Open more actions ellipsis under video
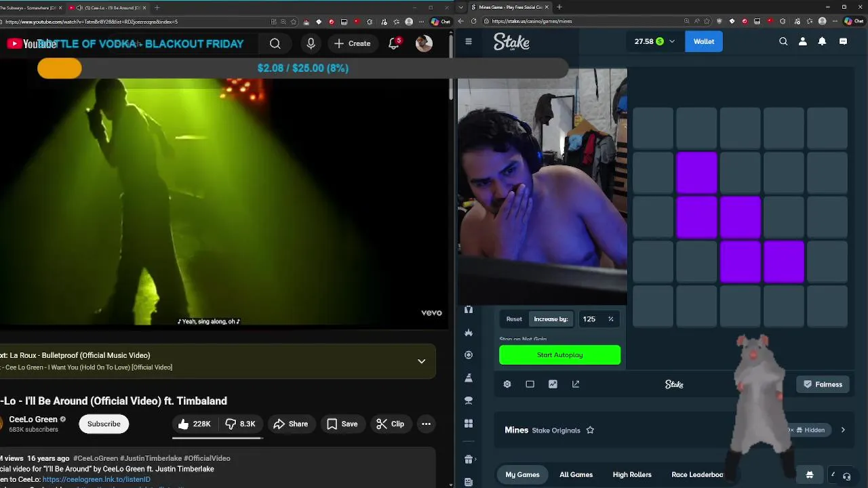 [x=426, y=424]
